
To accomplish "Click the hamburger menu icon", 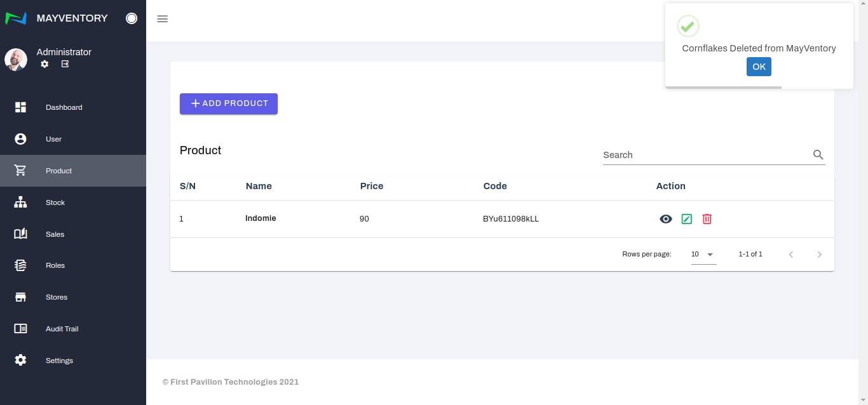I will click(162, 19).
